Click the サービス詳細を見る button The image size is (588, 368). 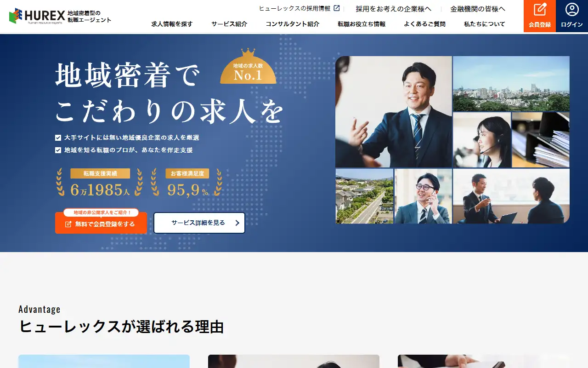pos(199,223)
